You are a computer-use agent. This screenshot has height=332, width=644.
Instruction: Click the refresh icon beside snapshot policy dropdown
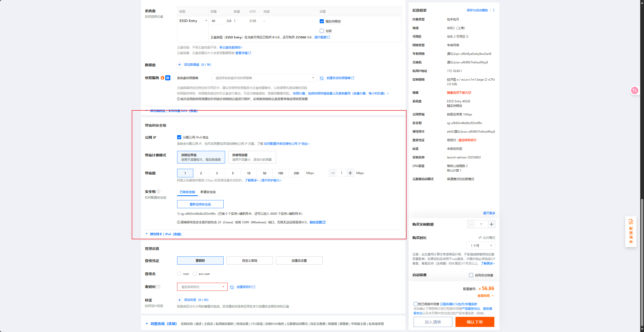322,78
